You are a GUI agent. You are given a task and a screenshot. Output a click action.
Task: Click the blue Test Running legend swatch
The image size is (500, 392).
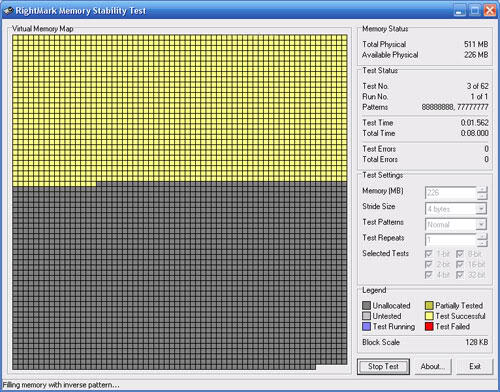366,326
